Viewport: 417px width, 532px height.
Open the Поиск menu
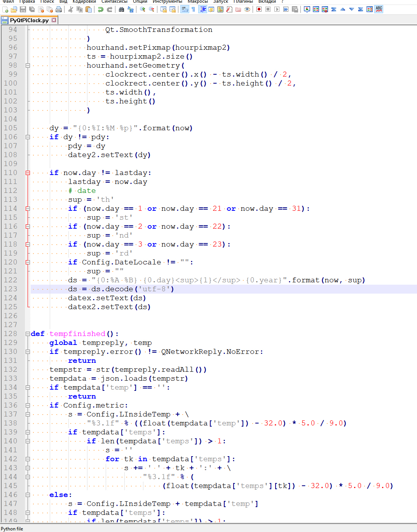pos(47,2)
